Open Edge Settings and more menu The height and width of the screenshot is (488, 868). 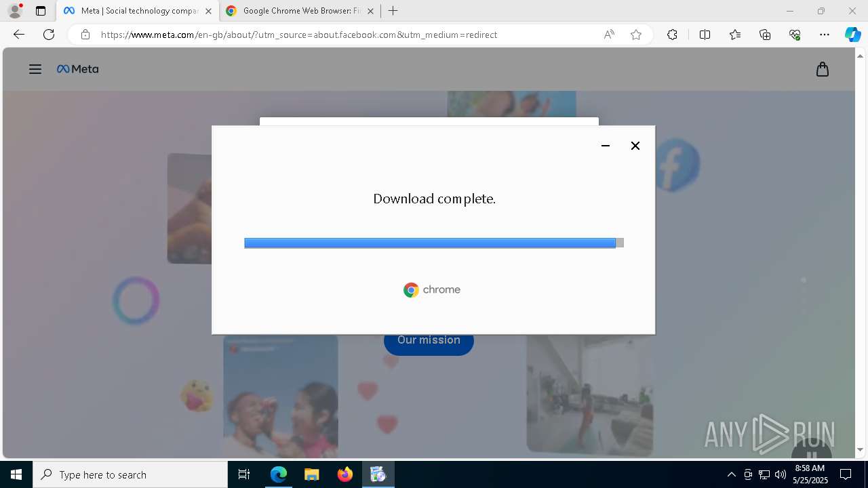click(825, 35)
